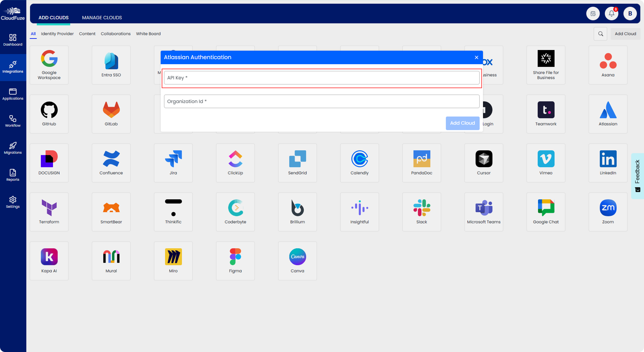Open the notifications bell

tap(612, 14)
